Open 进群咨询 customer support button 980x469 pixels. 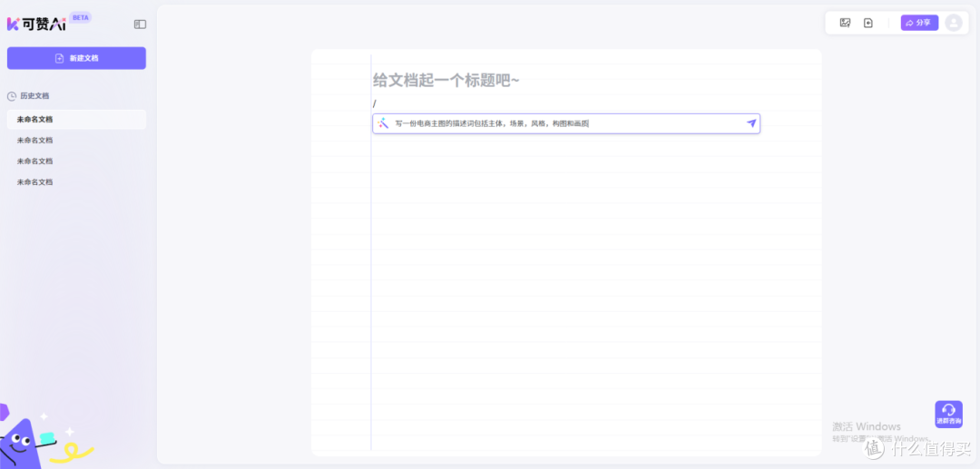click(949, 414)
